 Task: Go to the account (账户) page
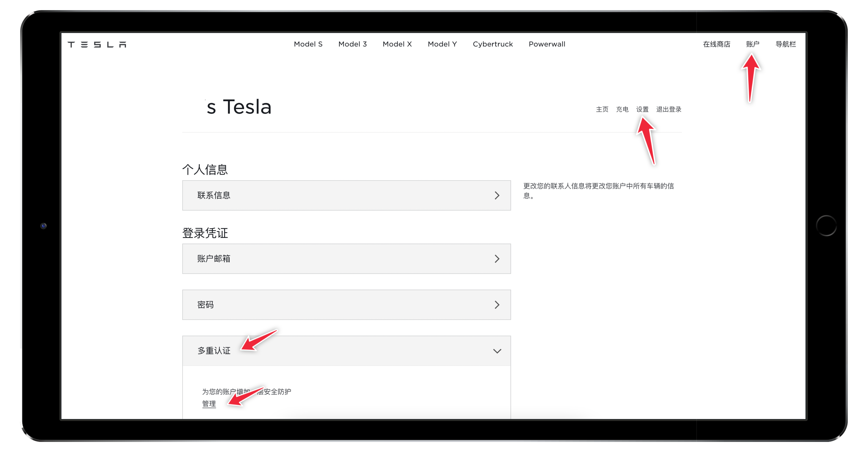pos(752,44)
